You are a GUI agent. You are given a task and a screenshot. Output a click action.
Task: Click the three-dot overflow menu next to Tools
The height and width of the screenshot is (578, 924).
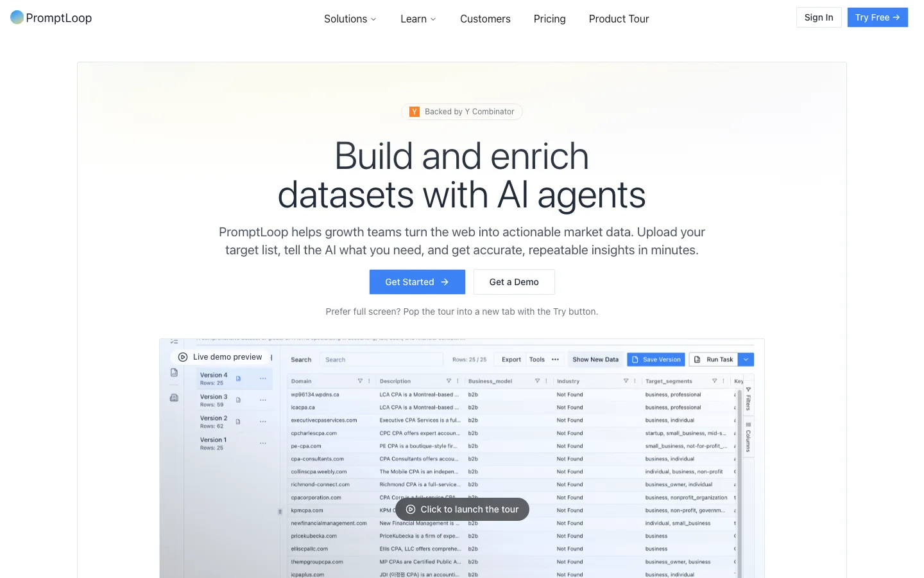click(x=555, y=360)
